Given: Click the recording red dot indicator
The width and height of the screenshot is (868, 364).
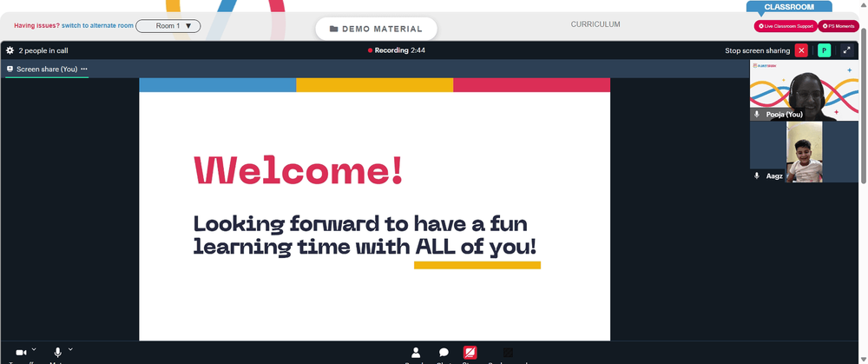Looking at the screenshot, I should pyautogui.click(x=371, y=50).
